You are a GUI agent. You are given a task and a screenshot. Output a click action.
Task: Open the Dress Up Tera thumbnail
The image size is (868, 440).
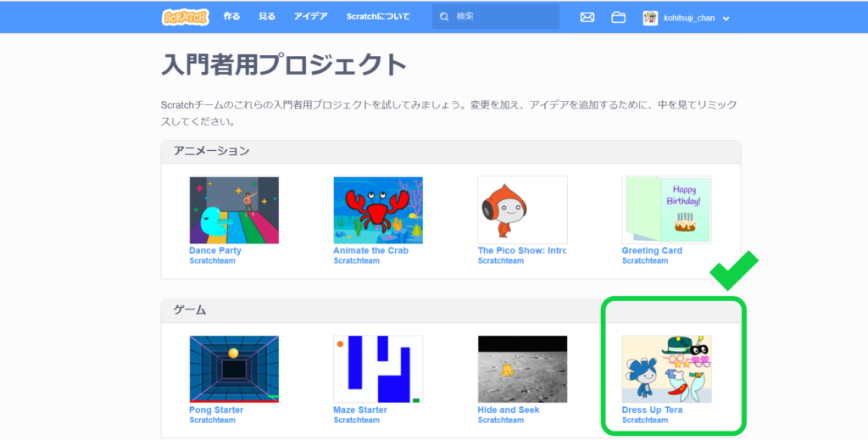click(666, 369)
